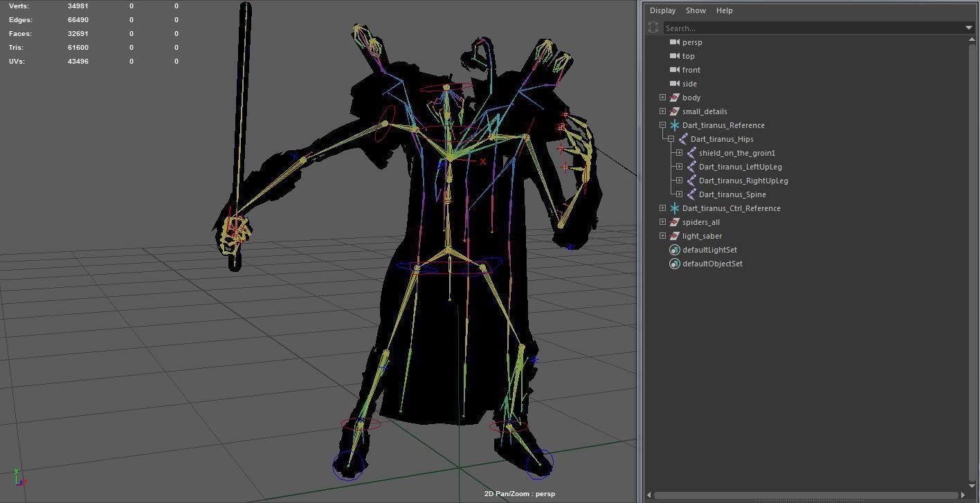Click the UVs count 43496
Screen dimensions: 980x503
click(x=78, y=61)
